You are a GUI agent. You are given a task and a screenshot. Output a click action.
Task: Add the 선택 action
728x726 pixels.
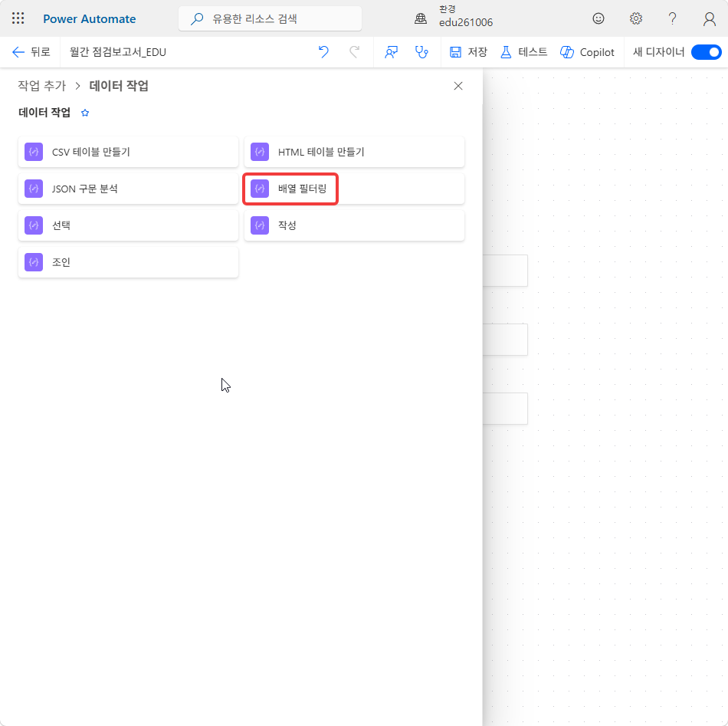pos(128,225)
